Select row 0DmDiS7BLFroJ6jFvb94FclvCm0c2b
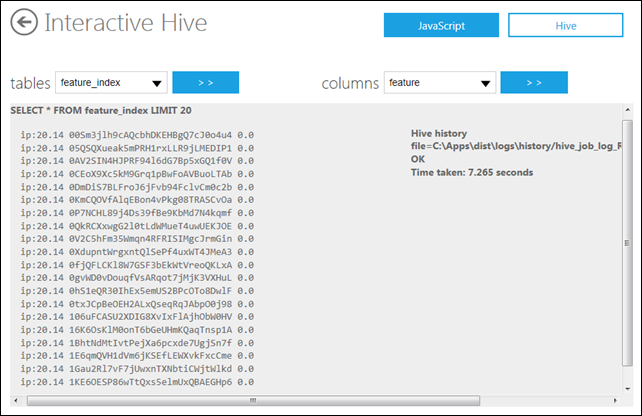 point(137,187)
